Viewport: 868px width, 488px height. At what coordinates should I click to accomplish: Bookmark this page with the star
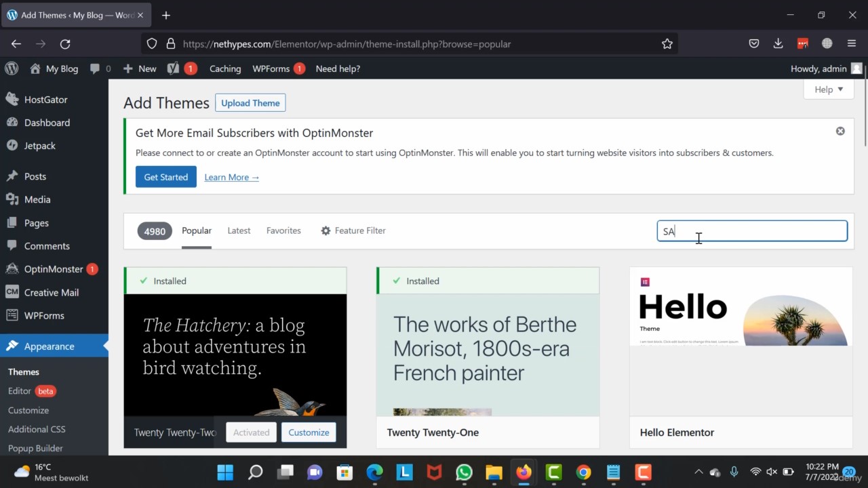click(x=667, y=43)
